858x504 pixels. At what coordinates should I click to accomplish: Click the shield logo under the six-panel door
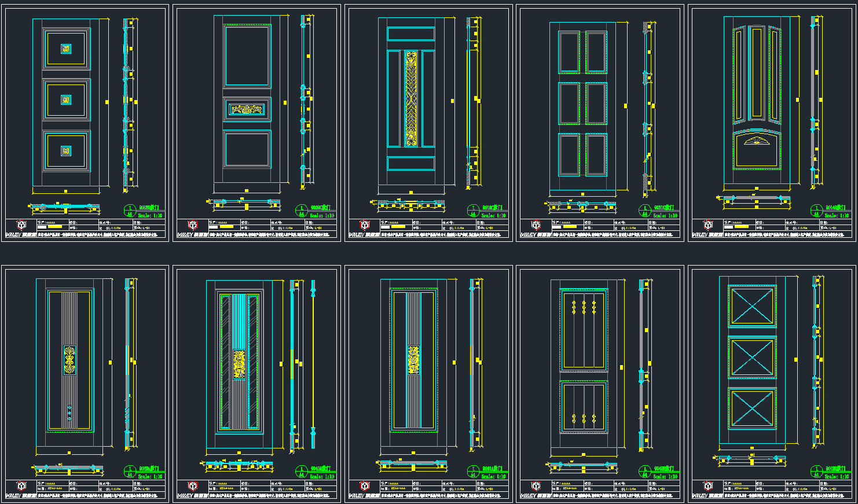click(x=536, y=225)
